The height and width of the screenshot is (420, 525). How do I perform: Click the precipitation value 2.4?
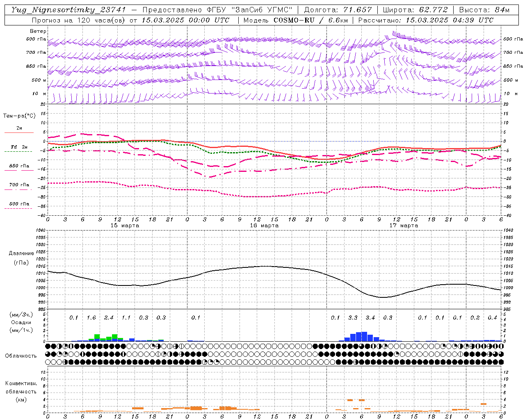pyautogui.click(x=109, y=318)
